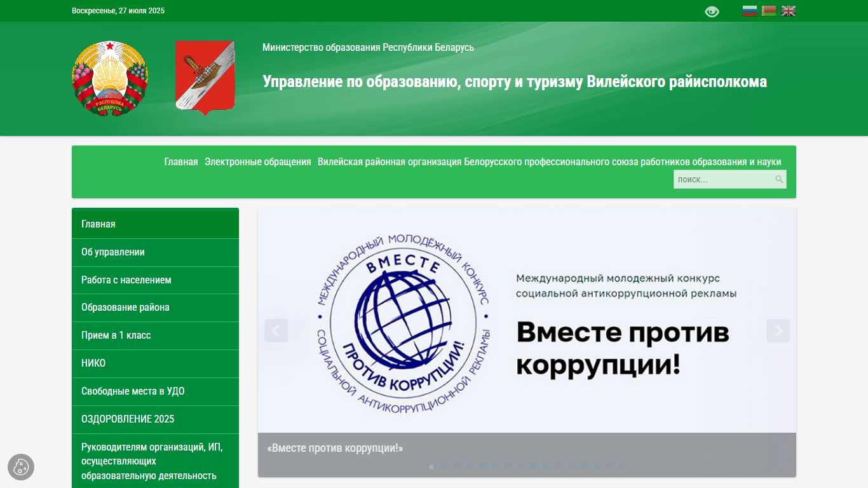Open the Образование района sidebar item
The image size is (868, 488).
tap(155, 308)
